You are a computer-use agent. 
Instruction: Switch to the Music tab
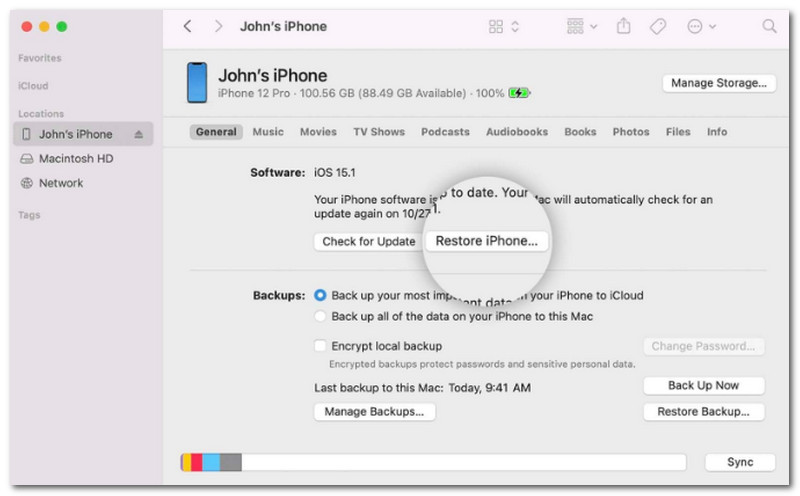tap(268, 132)
